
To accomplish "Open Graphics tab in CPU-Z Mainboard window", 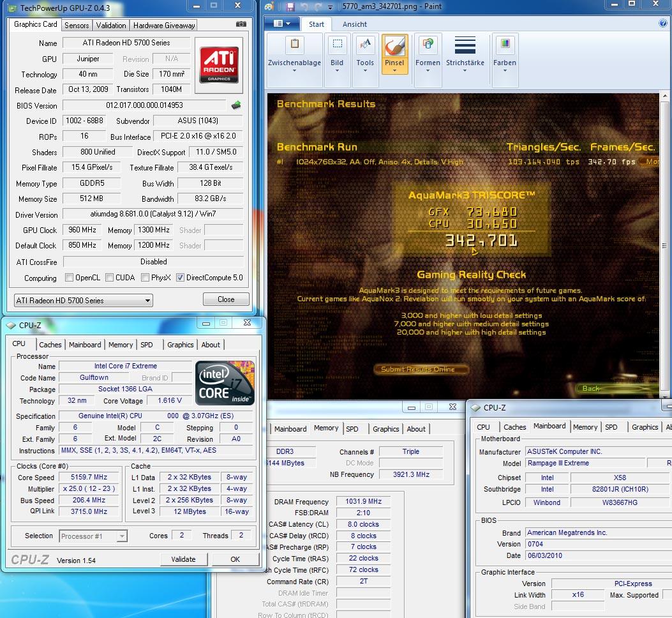I will pos(645,427).
